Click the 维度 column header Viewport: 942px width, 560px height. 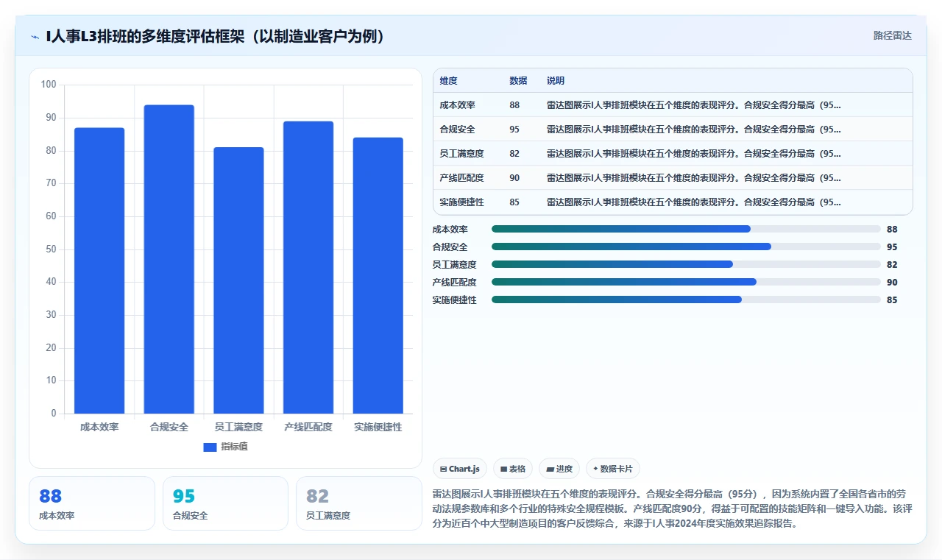(448, 81)
